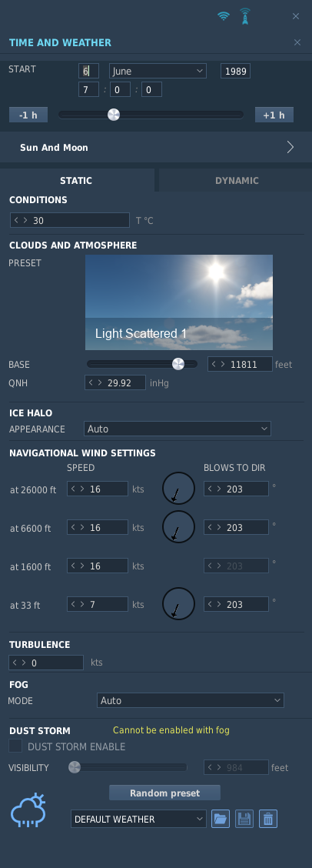Click the wind direction dial at 6600 ft
The image size is (312, 868).
coord(178,526)
